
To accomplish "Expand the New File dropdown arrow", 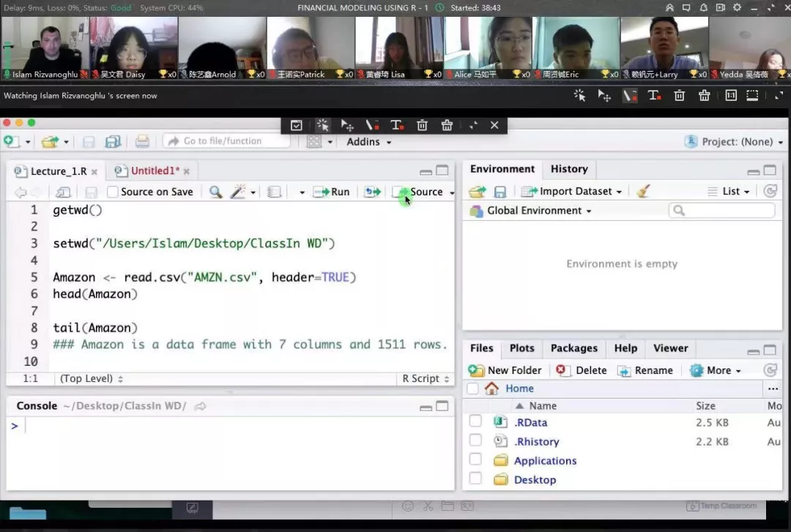I will (28, 142).
